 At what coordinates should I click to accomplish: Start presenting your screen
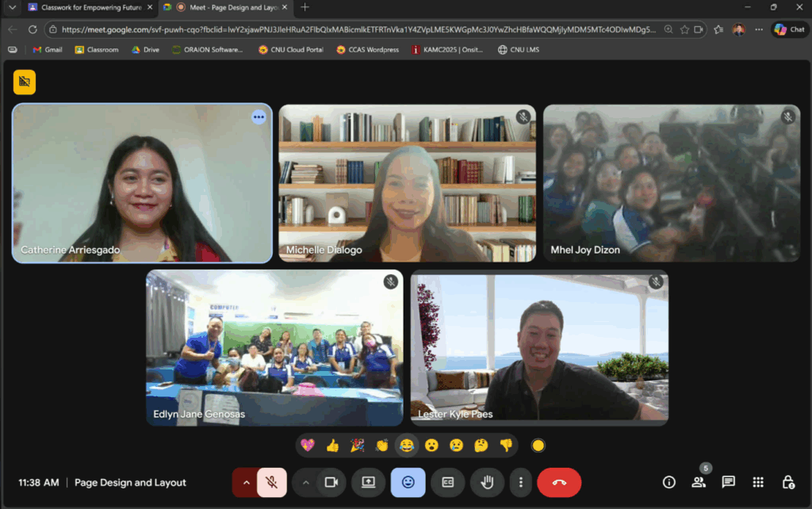tap(368, 482)
